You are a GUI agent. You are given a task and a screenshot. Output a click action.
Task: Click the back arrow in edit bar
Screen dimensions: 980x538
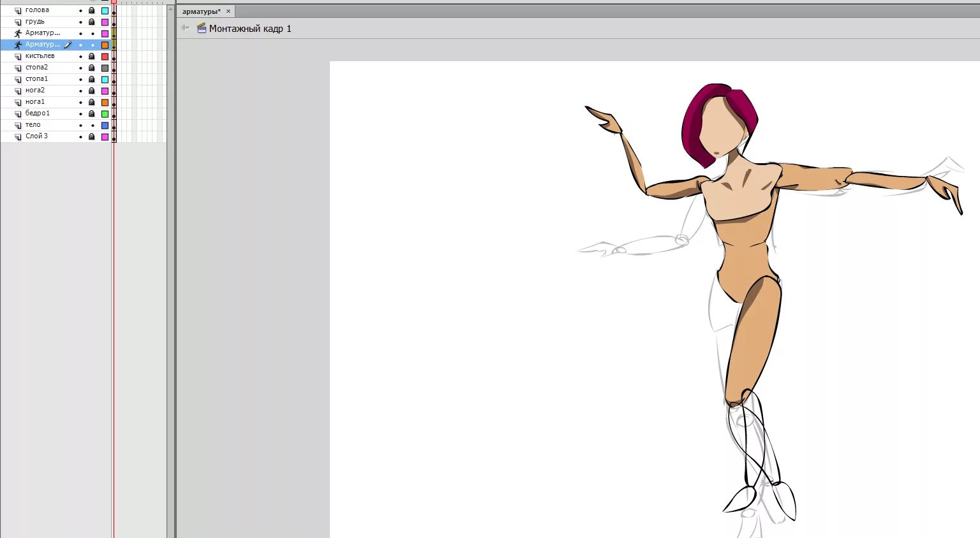click(x=186, y=28)
